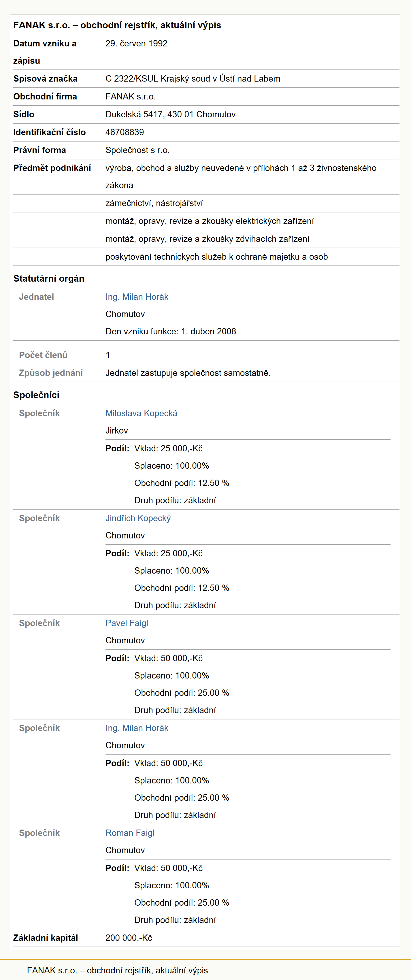Open společník Ing. Milan Horák link

(137, 728)
